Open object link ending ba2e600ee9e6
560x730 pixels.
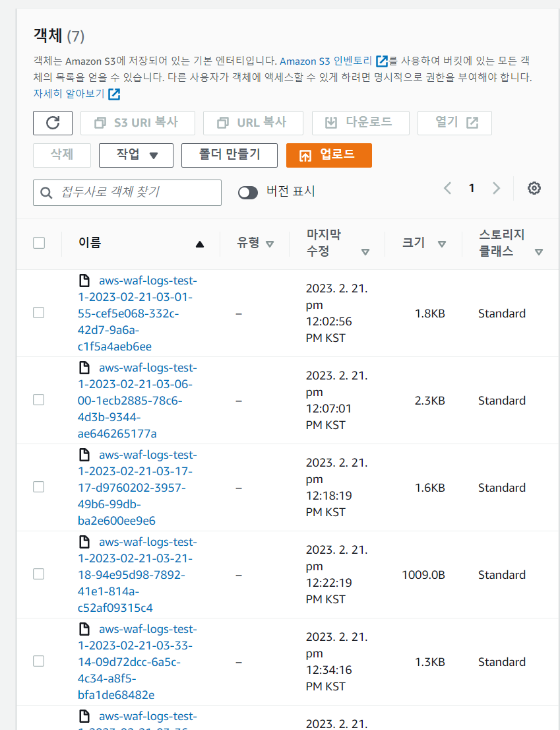(137, 488)
